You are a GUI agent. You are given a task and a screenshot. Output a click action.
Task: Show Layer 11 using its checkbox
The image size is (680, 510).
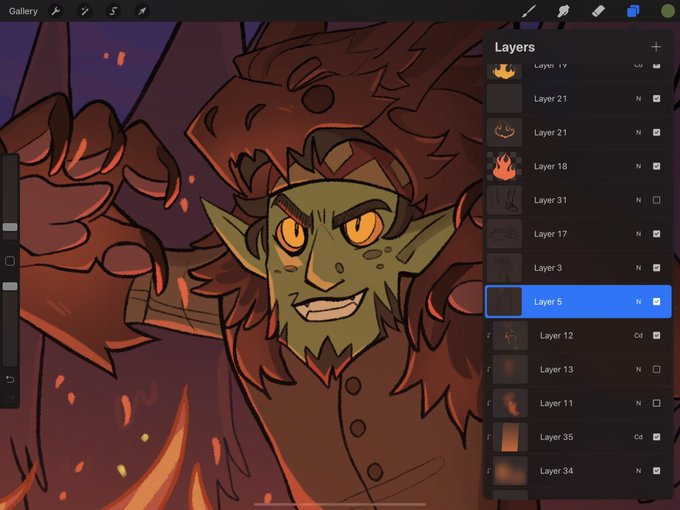click(657, 403)
